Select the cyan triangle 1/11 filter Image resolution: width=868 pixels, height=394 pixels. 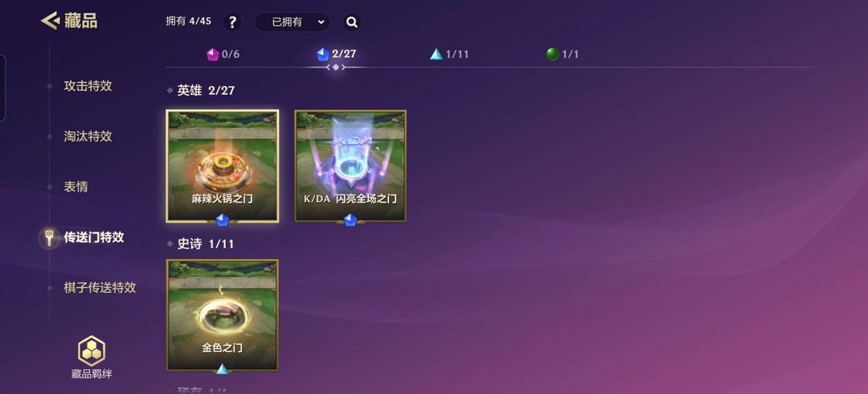click(449, 55)
